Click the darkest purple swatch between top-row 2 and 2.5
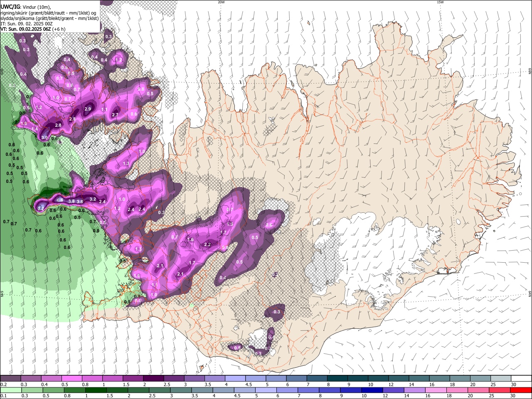Image resolution: width=532 pixels, height=399 pixels. click(153, 378)
